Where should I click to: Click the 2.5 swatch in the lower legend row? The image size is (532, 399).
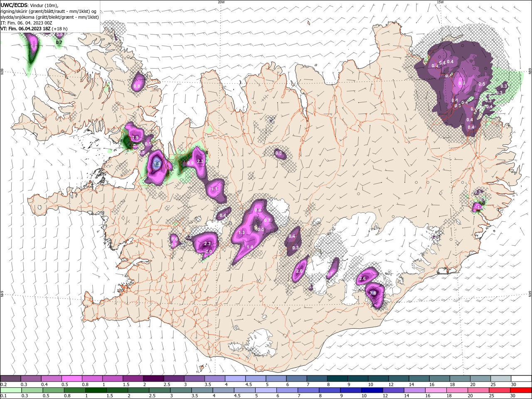coord(159,390)
